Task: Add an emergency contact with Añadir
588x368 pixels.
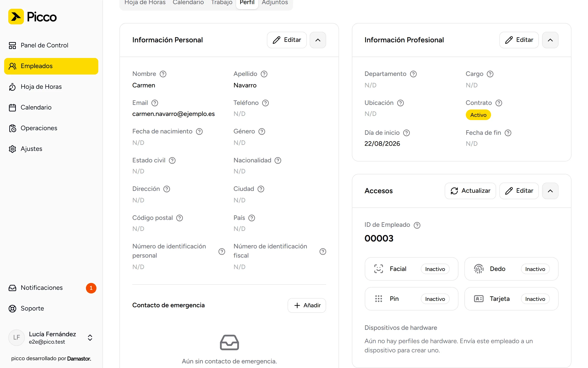Action: (x=307, y=305)
